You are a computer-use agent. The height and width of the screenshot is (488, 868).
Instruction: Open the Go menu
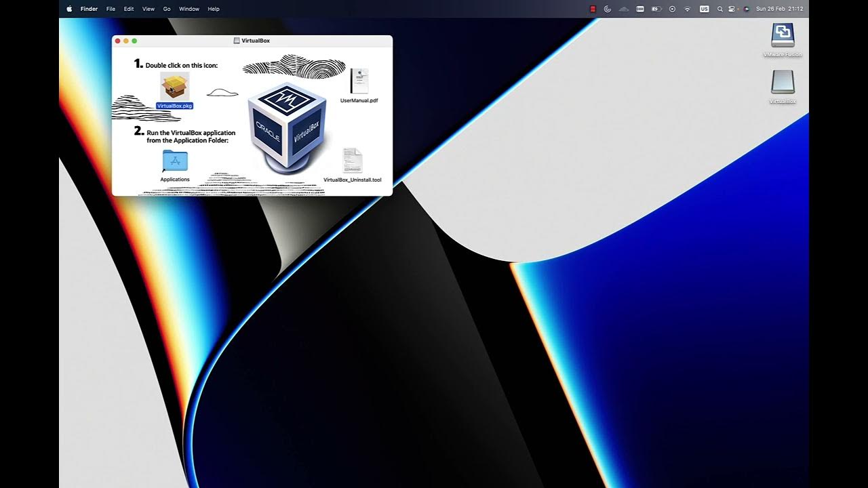[x=167, y=9]
